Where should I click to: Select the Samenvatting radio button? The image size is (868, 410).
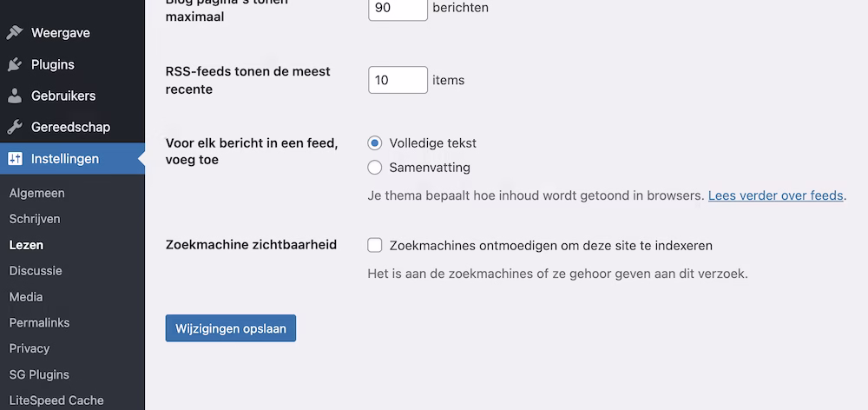tap(375, 168)
